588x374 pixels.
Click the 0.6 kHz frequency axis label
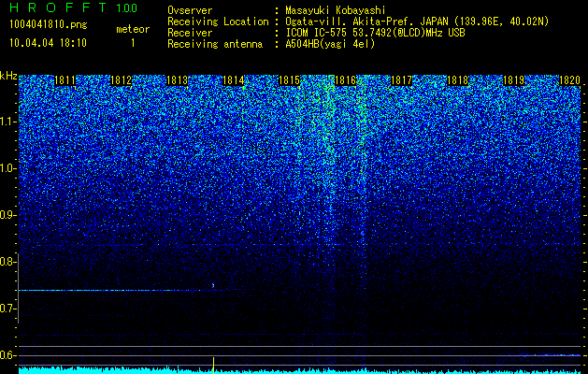tap(7, 355)
